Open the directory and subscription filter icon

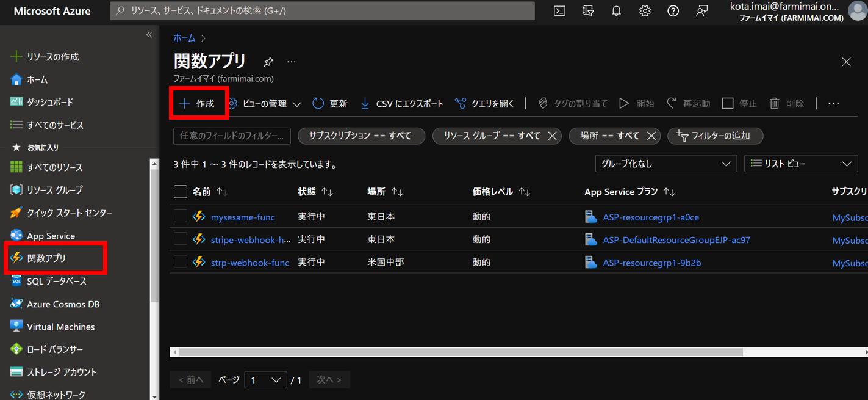(x=588, y=11)
